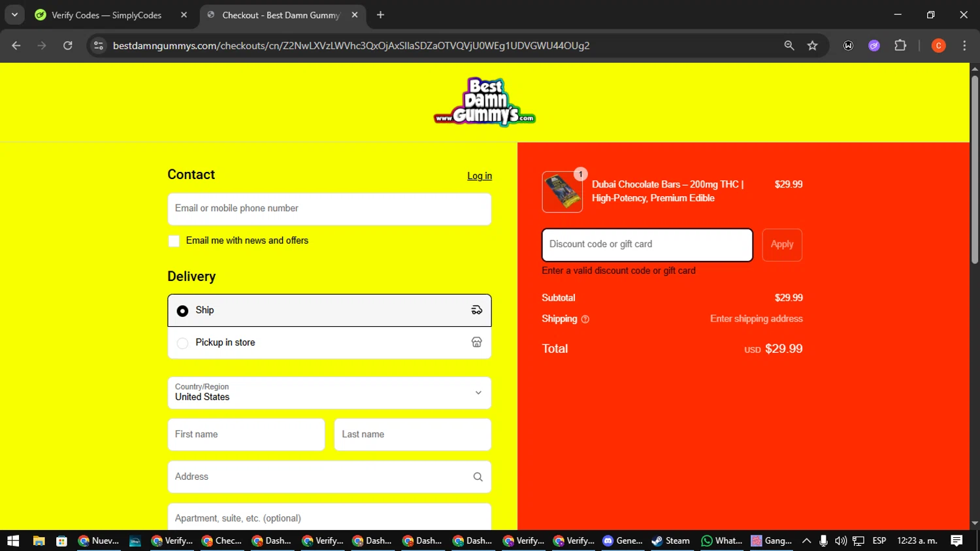The width and height of the screenshot is (980, 551).
Task: Click the ESP language indicator
Action: tap(879, 541)
